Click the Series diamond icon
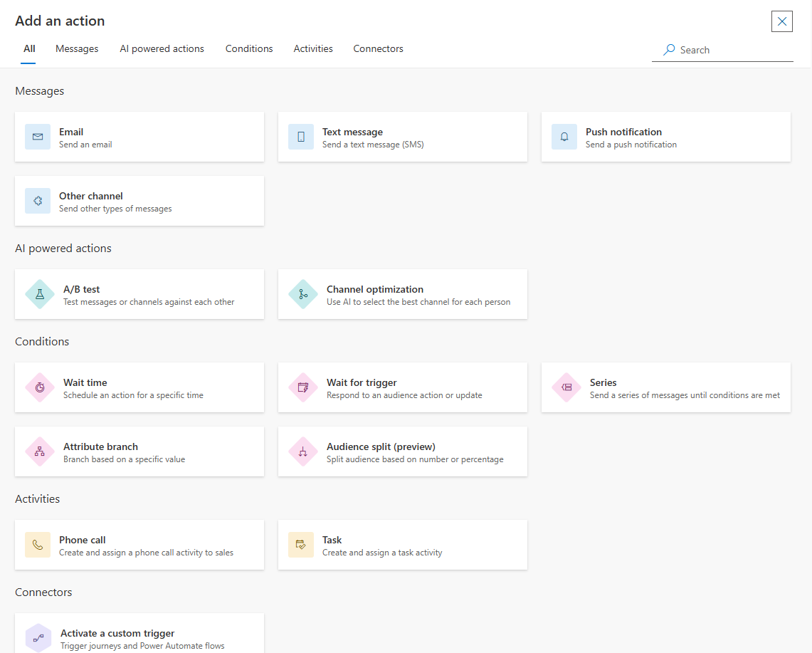The height and width of the screenshot is (653, 812). tap(566, 387)
